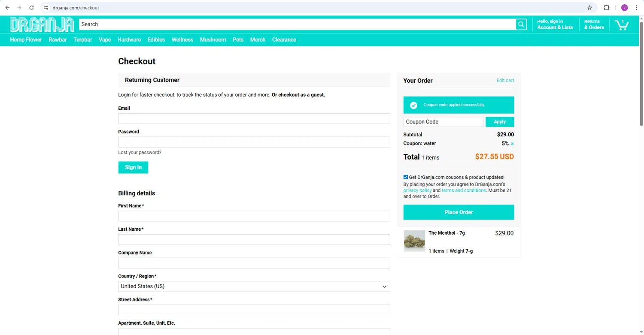The image size is (644, 335).
Task: Open the Merch menu
Action: pyautogui.click(x=258, y=39)
